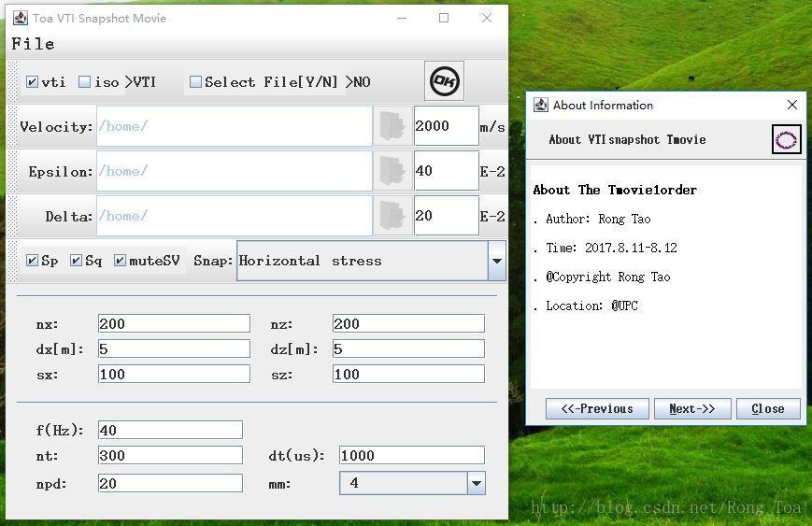Enable Select File[Y/N] checkbox

click(195, 82)
